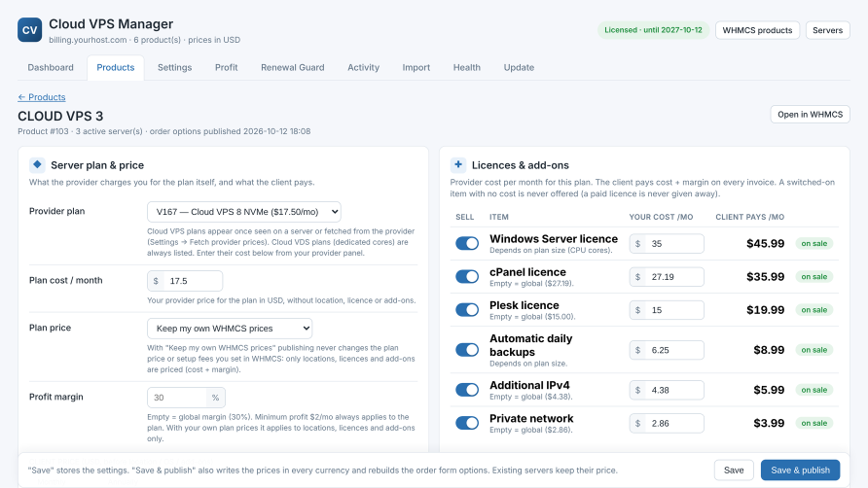Follow the back to Products link
The image size is (868, 488).
coord(42,97)
